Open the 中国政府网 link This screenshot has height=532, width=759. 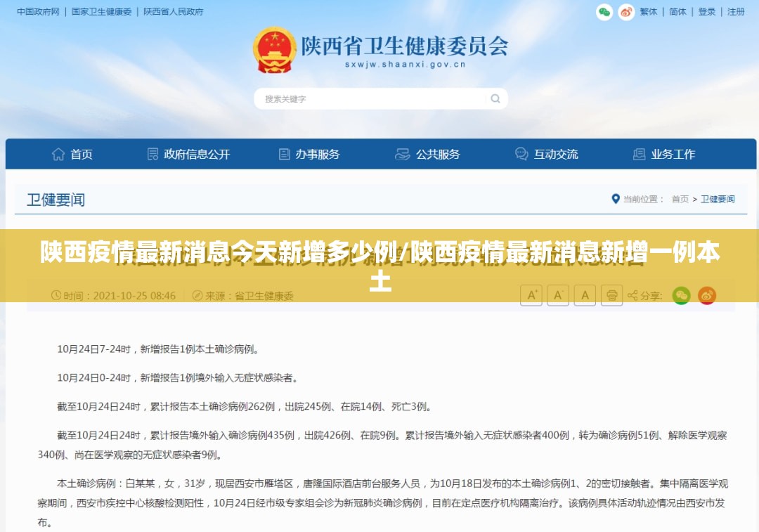coord(38,12)
